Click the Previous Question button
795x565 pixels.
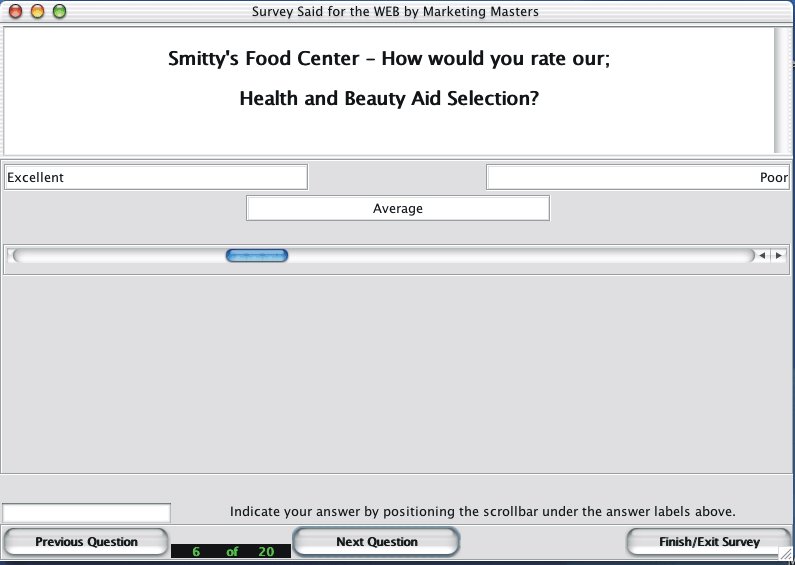click(x=86, y=542)
